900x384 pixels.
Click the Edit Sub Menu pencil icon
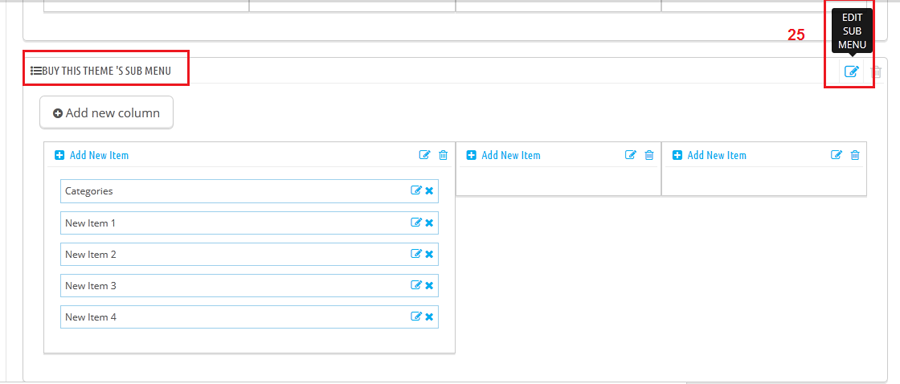[x=851, y=72]
